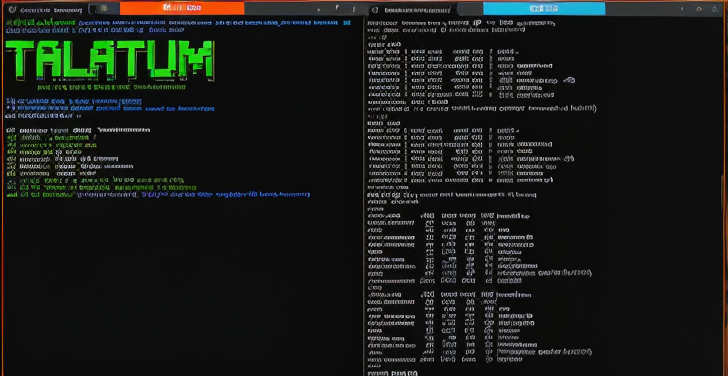Switch to the first tab of the left pane
The image size is (728, 376).
coord(46,9)
